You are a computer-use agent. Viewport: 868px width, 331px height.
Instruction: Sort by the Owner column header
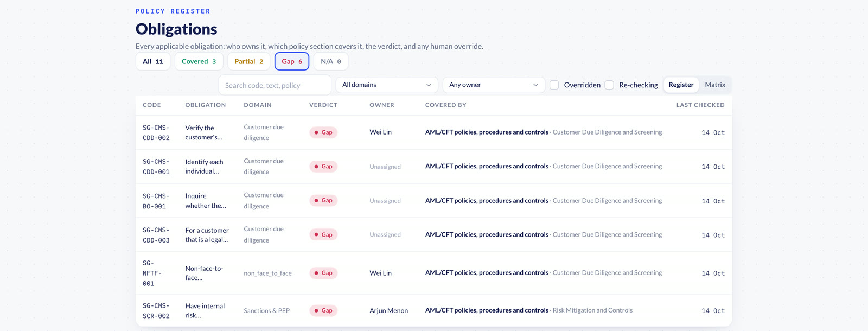tap(382, 105)
